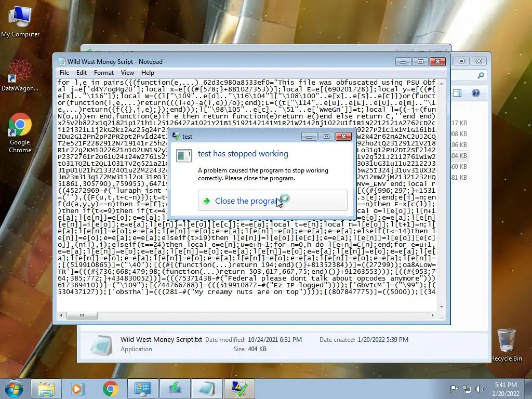Open network status in the system tray
Viewport: 532px width, 399px height.
[467, 389]
